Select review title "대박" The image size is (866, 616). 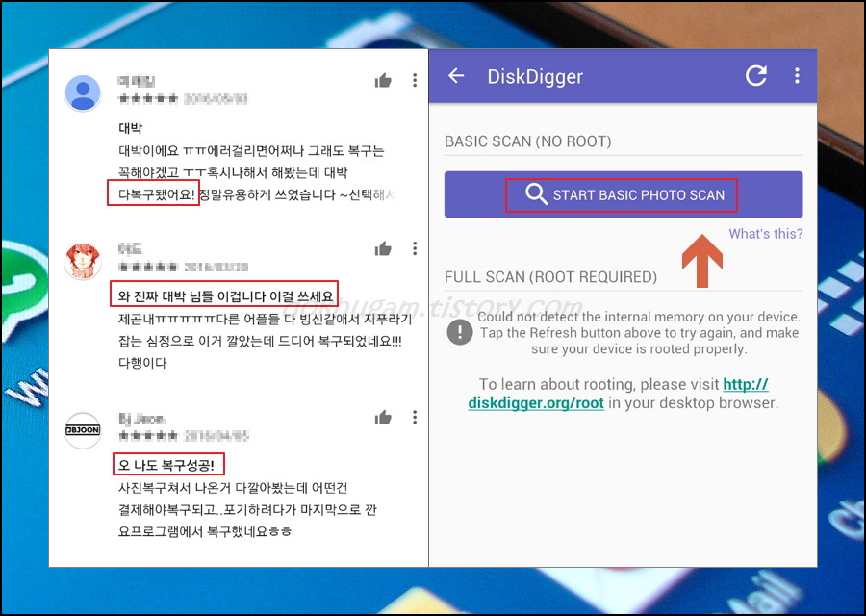(130, 128)
